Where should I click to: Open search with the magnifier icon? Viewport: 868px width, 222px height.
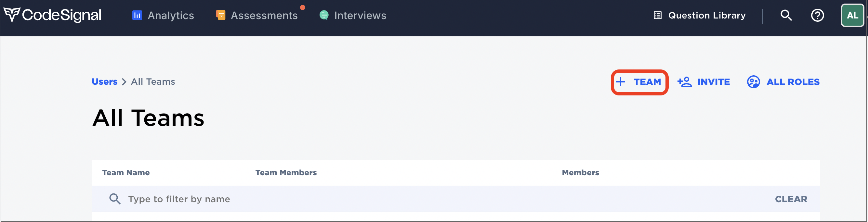[786, 15]
